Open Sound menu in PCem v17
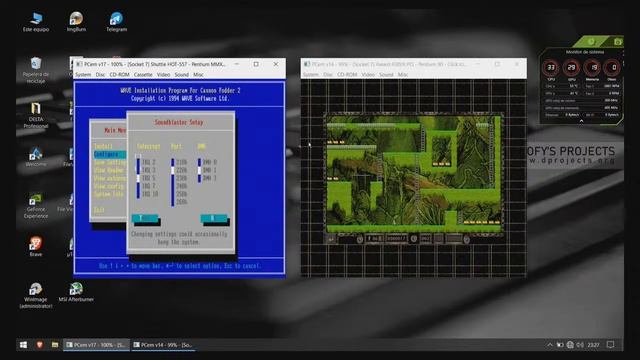Viewport: 640px width, 360px height. [x=182, y=75]
